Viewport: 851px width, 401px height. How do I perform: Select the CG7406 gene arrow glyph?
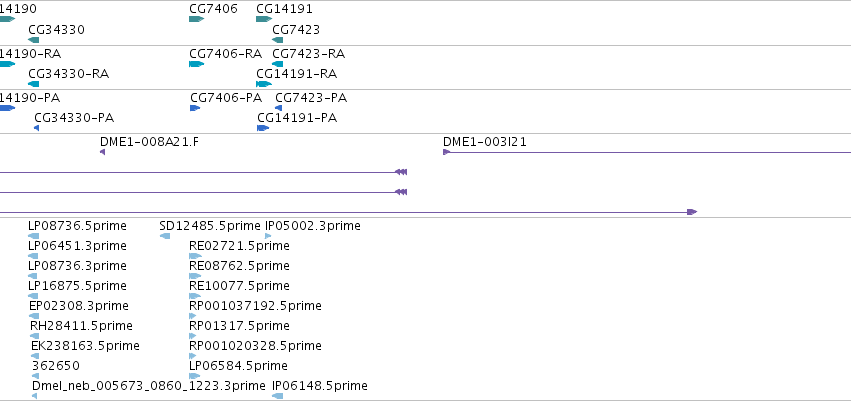(x=196, y=20)
